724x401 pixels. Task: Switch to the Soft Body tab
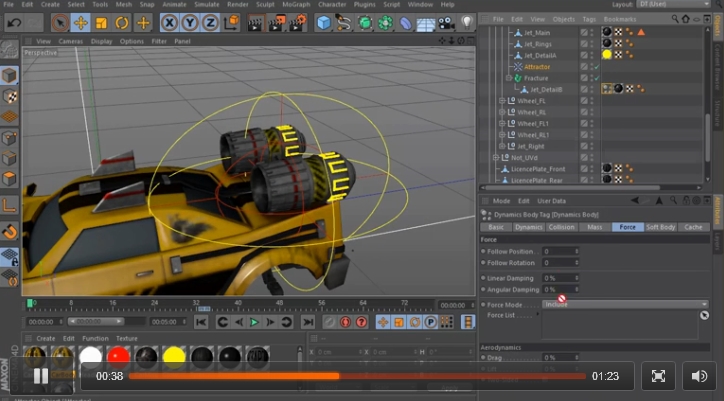pos(661,227)
